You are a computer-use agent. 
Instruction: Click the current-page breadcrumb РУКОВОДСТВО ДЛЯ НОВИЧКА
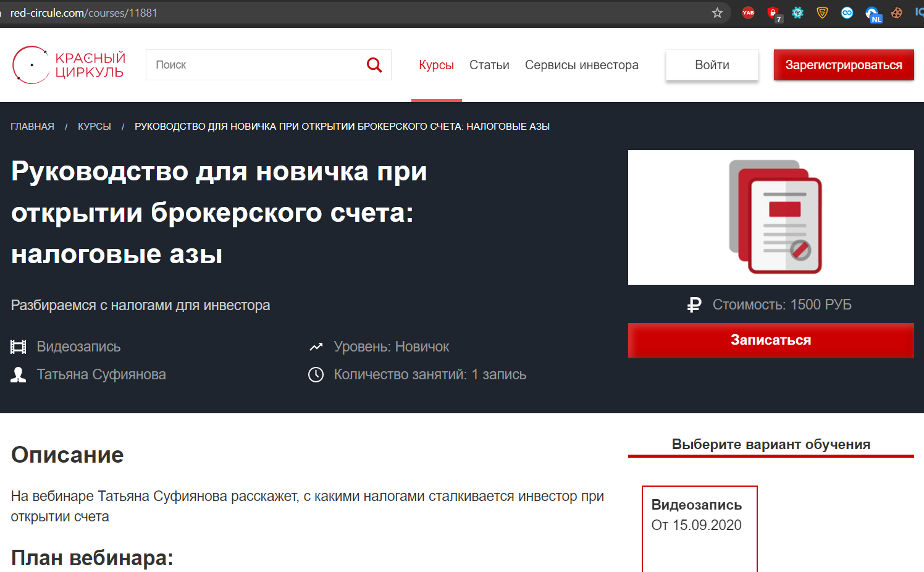342,127
